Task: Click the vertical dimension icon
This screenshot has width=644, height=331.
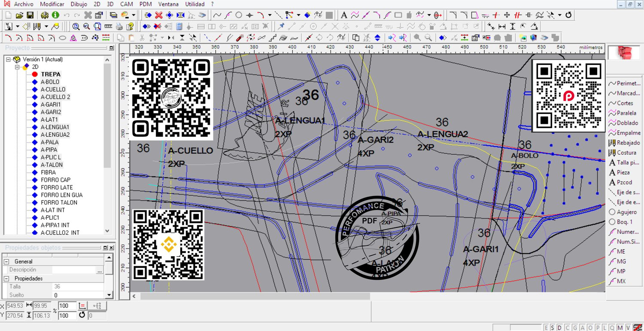Action: [513, 27]
